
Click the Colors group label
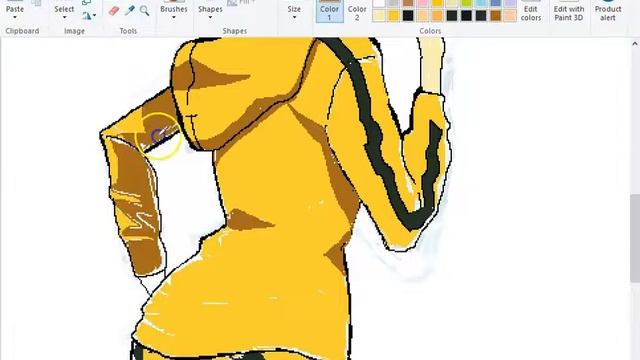pyautogui.click(x=430, y=31)
